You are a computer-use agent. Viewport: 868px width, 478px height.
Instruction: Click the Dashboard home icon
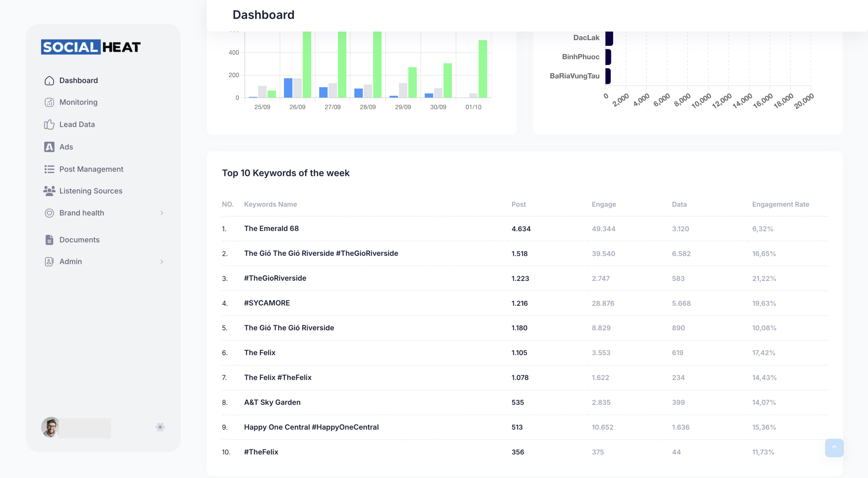[49, 80]
